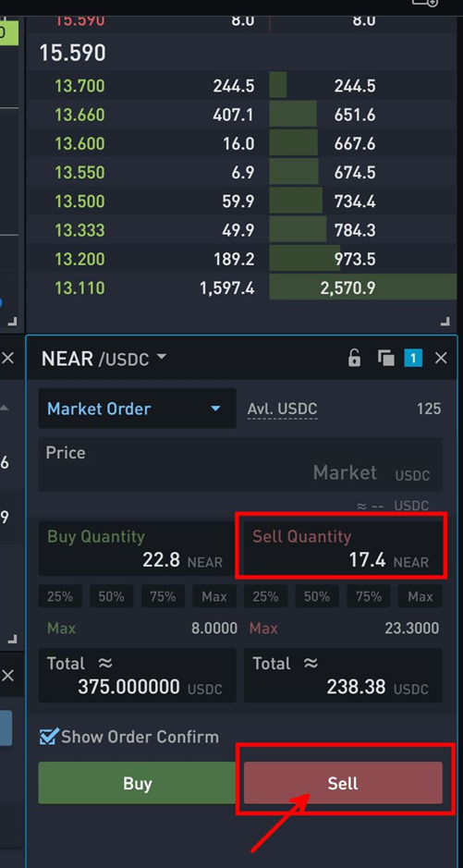Expand the NEAR/USDC pair selector arrow

pos(161,357)
